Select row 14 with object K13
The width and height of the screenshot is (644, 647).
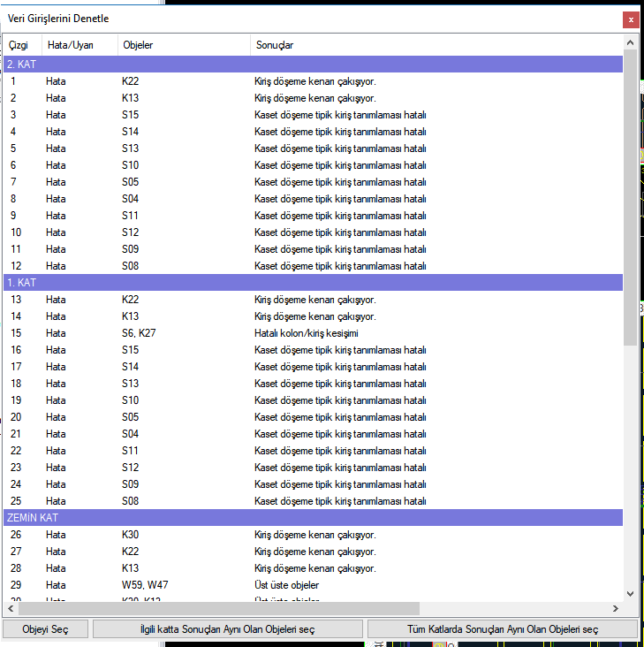313,316
